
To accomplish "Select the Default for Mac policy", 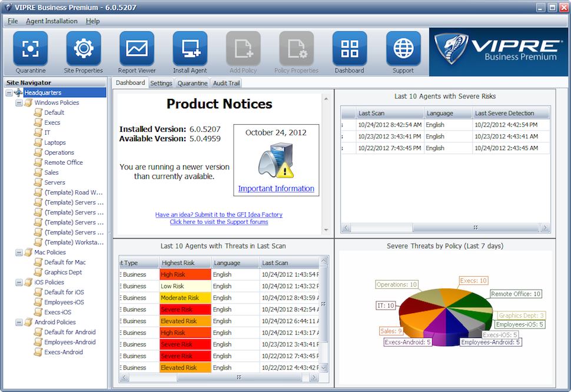I will click(65, 262).
